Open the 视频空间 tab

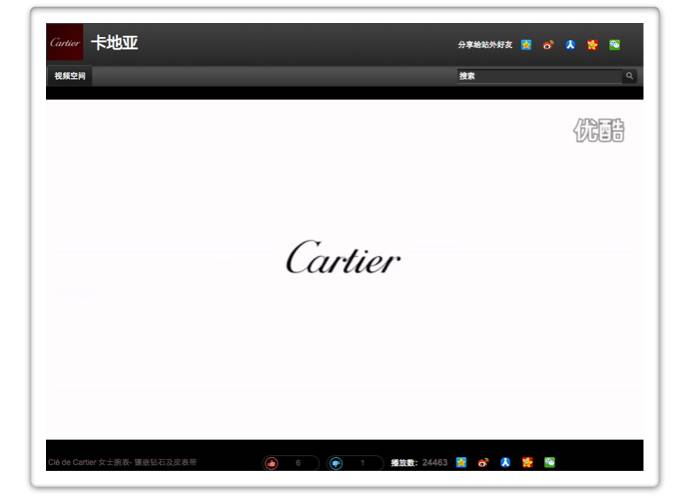pos(70,76)
